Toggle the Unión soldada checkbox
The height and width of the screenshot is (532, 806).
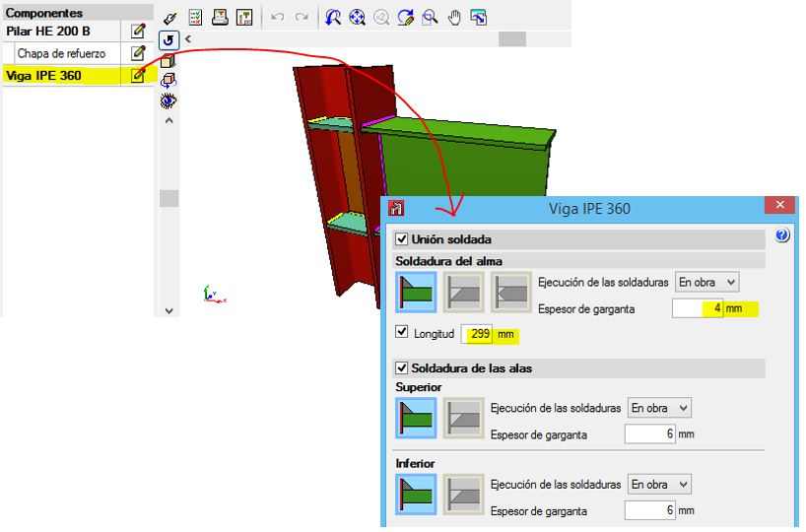pos(401,239)
